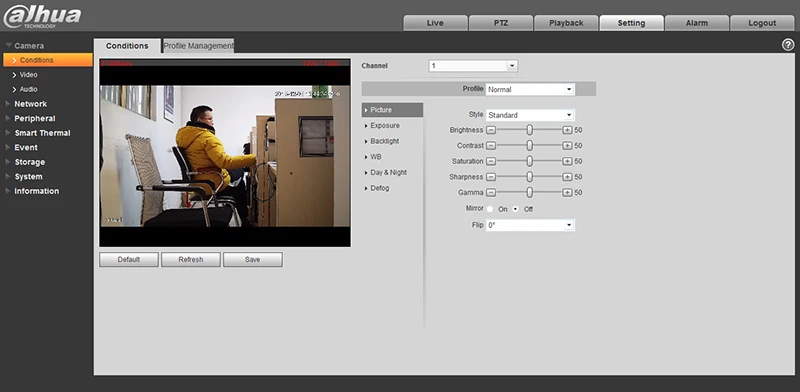This screenshot has width=800, height=392.
Task: Select the Picture settings category
Action: point(392,110)
